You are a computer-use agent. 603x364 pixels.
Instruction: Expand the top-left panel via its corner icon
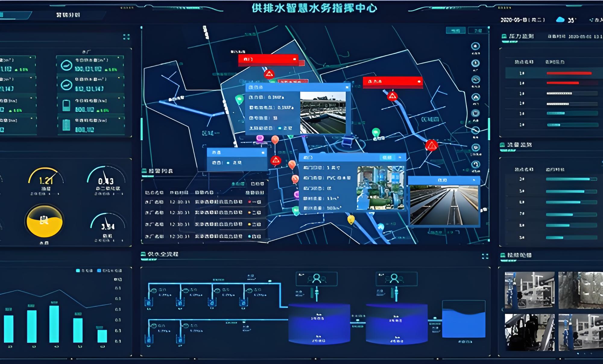[126, 37]
